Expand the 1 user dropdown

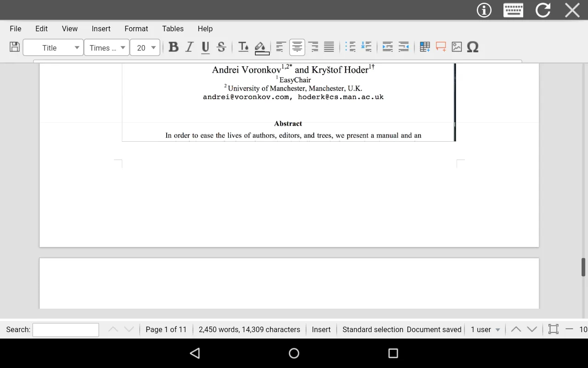[x=485, y=329]
